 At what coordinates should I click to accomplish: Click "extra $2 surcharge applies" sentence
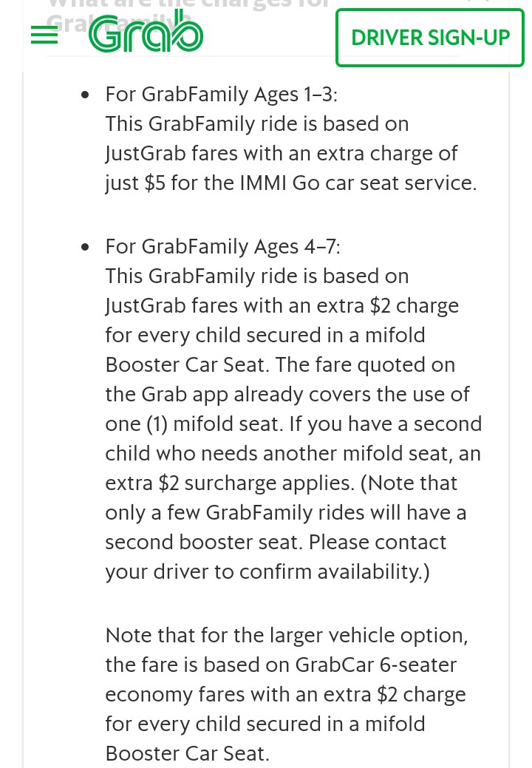coord(230,483)
